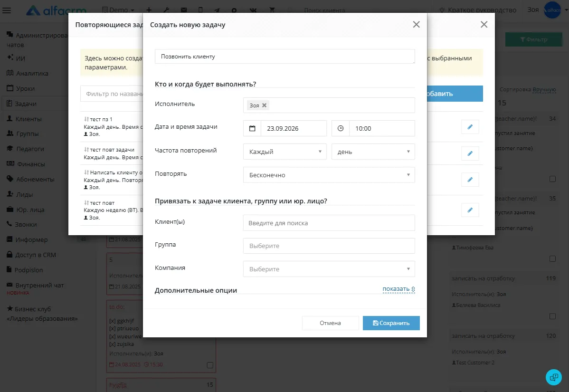Expand the Бесконечно repeat dropdown
This screenshot has width=569, height=392.
[329, 175]
